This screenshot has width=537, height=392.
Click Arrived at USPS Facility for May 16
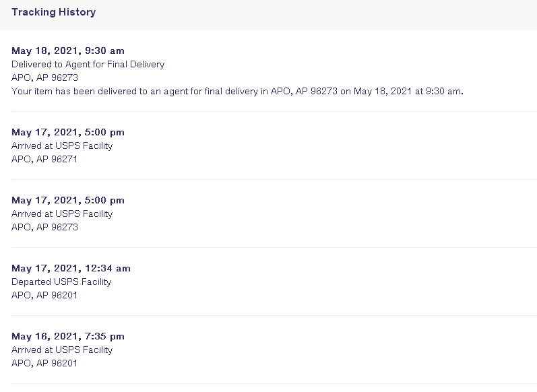(62, 350)
